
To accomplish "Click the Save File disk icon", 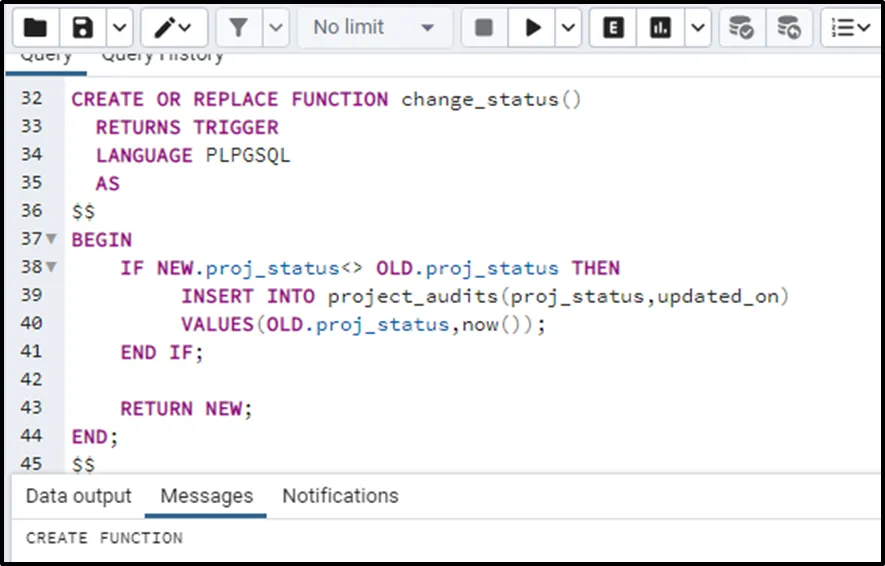I will tap(84, 28).
